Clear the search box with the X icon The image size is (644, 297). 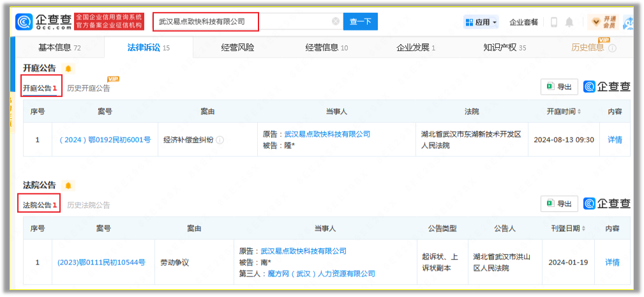(336, 21)
